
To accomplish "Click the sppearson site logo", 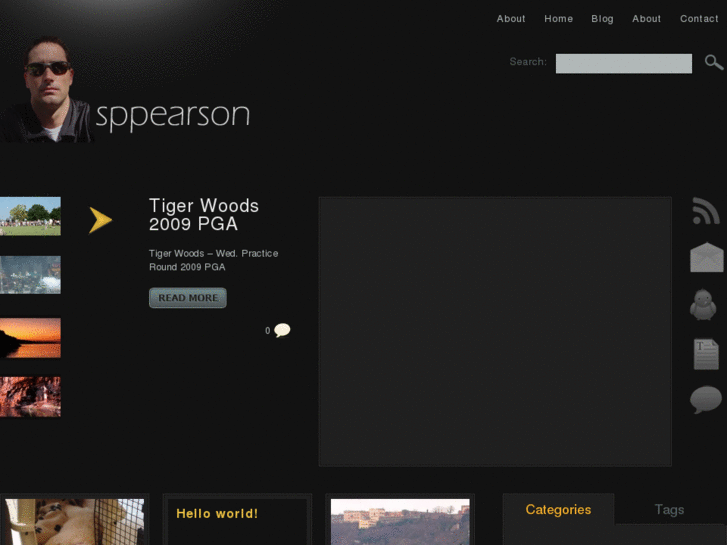I will click(172, 115).
